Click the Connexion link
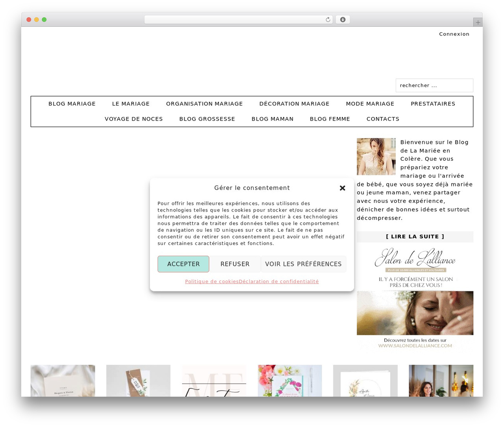 pyautogui.click(x=454, y=34)
